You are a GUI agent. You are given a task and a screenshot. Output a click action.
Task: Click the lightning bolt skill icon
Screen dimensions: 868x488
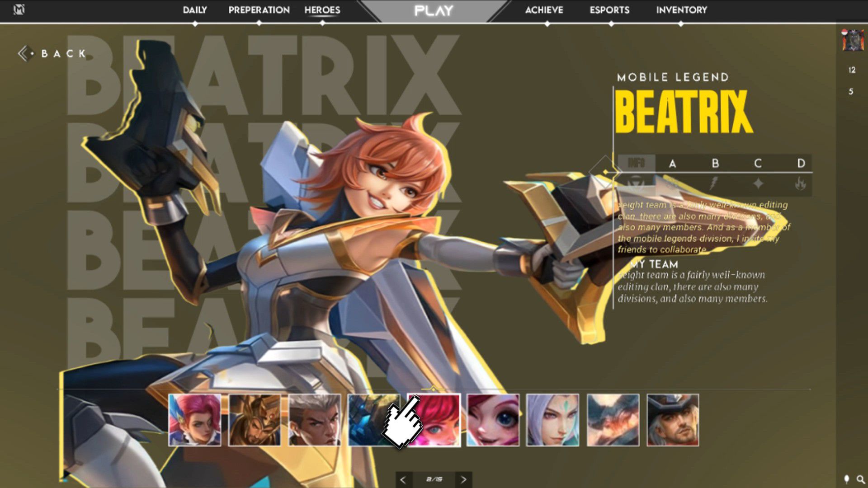(714, 183)
